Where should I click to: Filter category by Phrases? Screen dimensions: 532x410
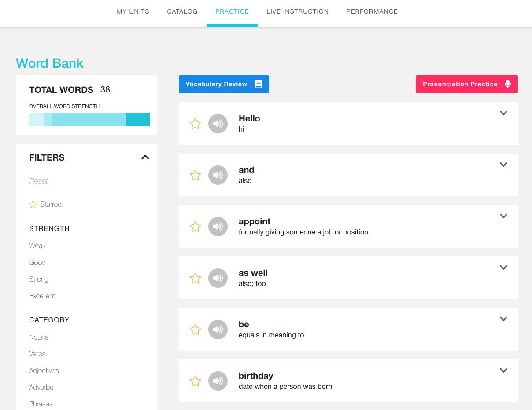pos(41,404)
